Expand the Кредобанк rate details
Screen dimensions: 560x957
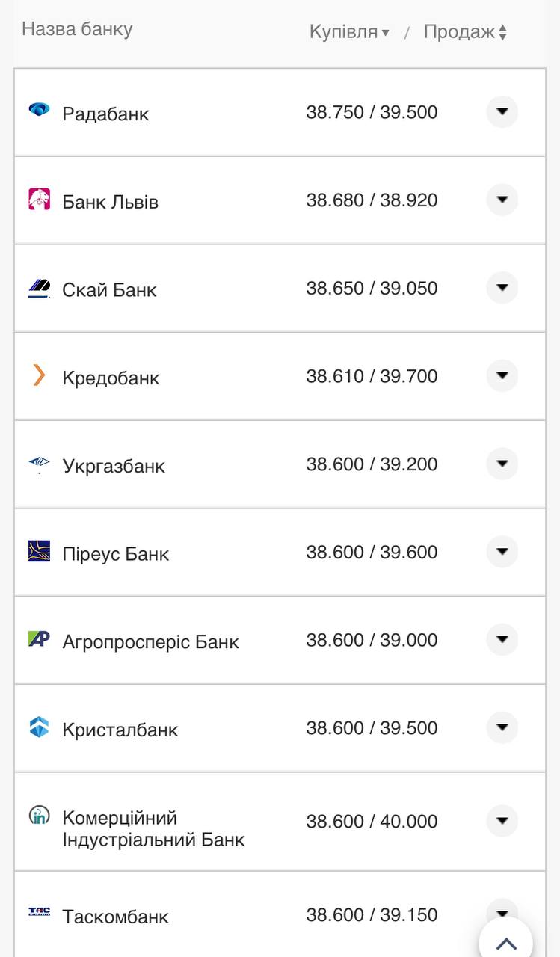pos(502,375)
